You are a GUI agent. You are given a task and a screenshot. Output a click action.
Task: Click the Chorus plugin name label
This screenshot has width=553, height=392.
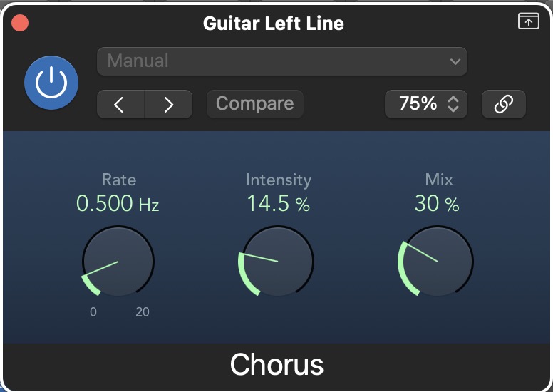pyautogui.click(x=276, y=365)
